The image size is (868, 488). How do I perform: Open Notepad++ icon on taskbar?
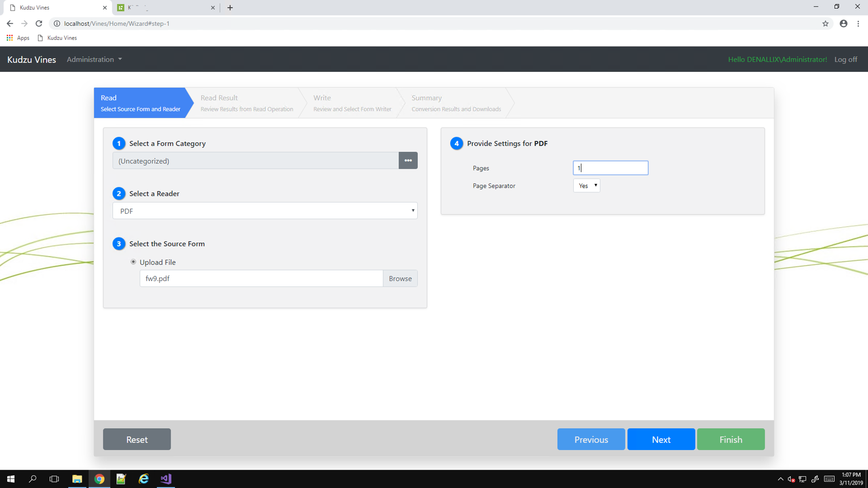pos(121,479)
